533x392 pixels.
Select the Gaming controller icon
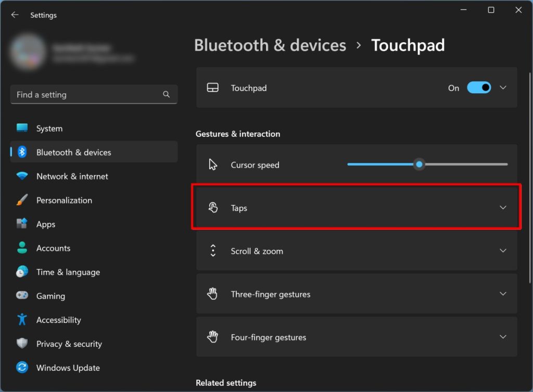22,296
